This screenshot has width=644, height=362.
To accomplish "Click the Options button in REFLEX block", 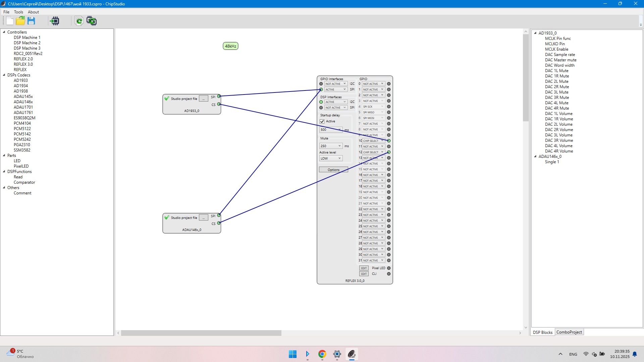I will 333,170.
